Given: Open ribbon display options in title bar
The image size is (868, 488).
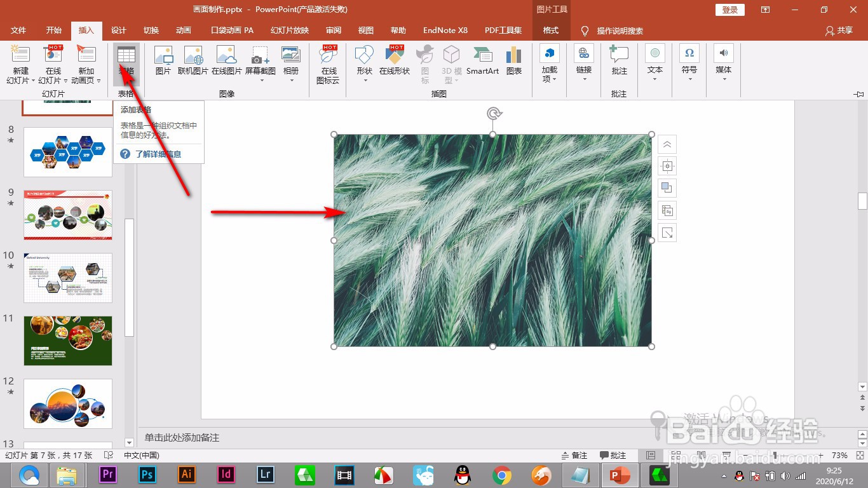Looking at the screenshot, I should tap(766, 10).
